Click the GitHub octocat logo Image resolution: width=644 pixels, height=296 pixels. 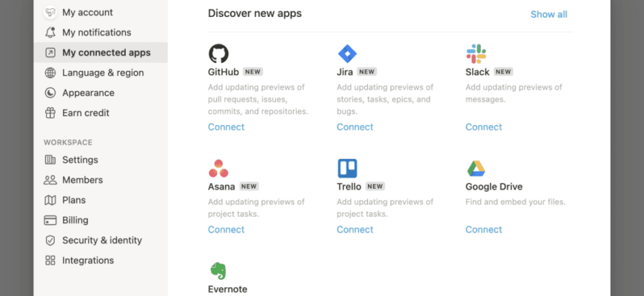(x=218, y=54)
